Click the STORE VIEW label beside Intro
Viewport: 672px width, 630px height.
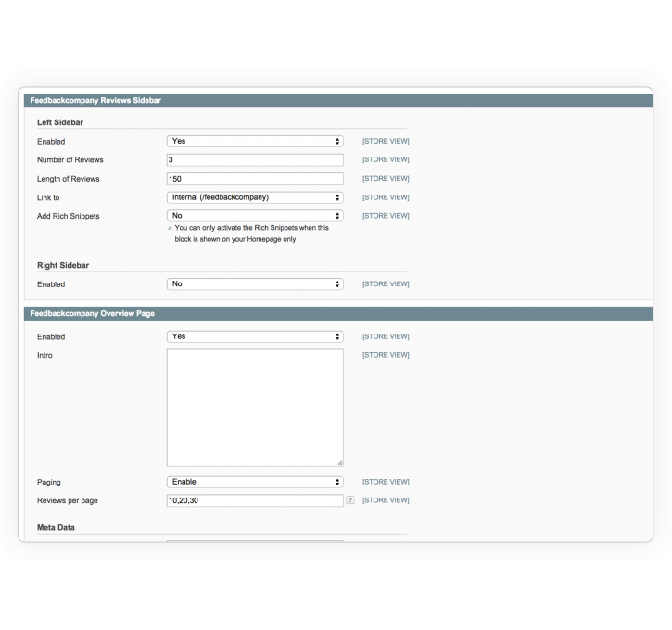coord(386,355)
